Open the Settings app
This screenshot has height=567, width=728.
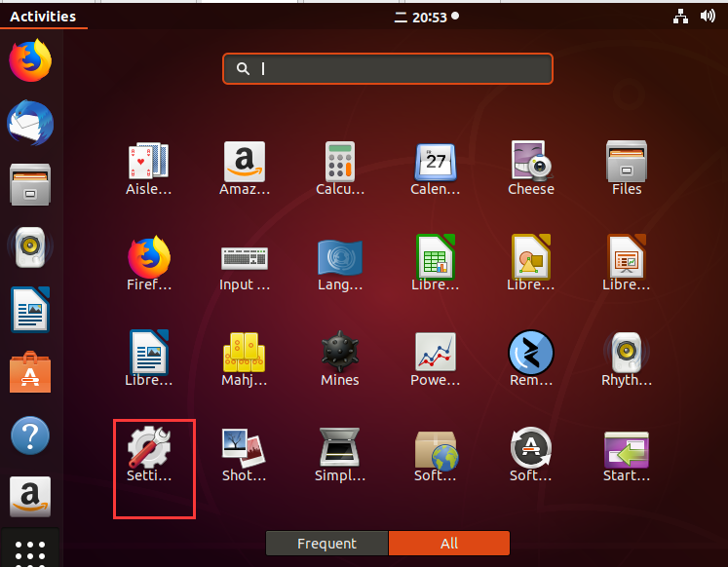click(149, 455)
